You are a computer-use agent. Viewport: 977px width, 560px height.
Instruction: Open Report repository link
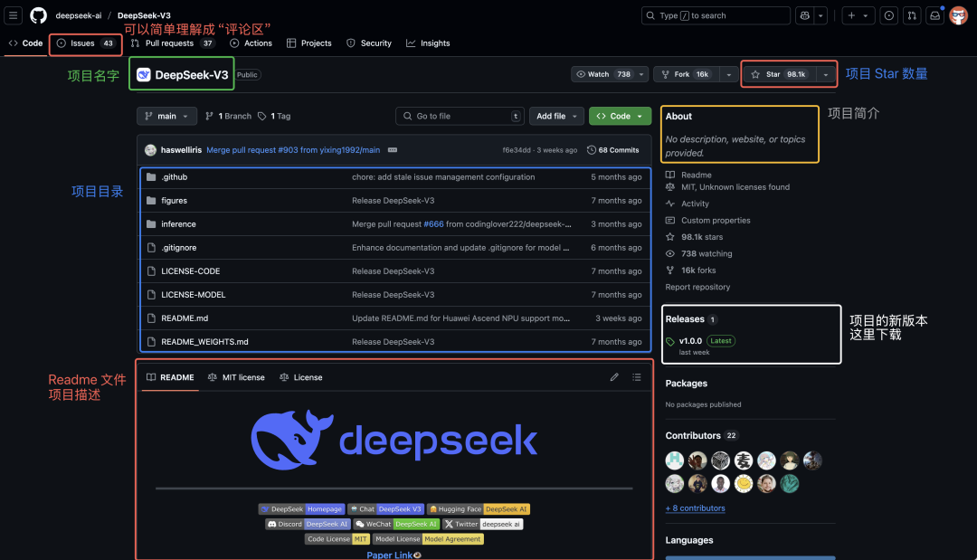tap(697, 287)
